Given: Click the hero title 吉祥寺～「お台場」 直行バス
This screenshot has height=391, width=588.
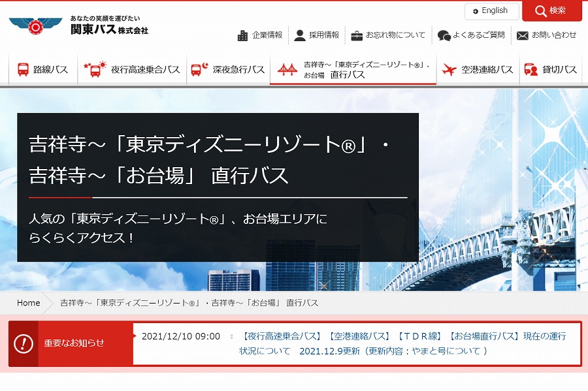Looking at the screenshot, I should tap(159, 176).
